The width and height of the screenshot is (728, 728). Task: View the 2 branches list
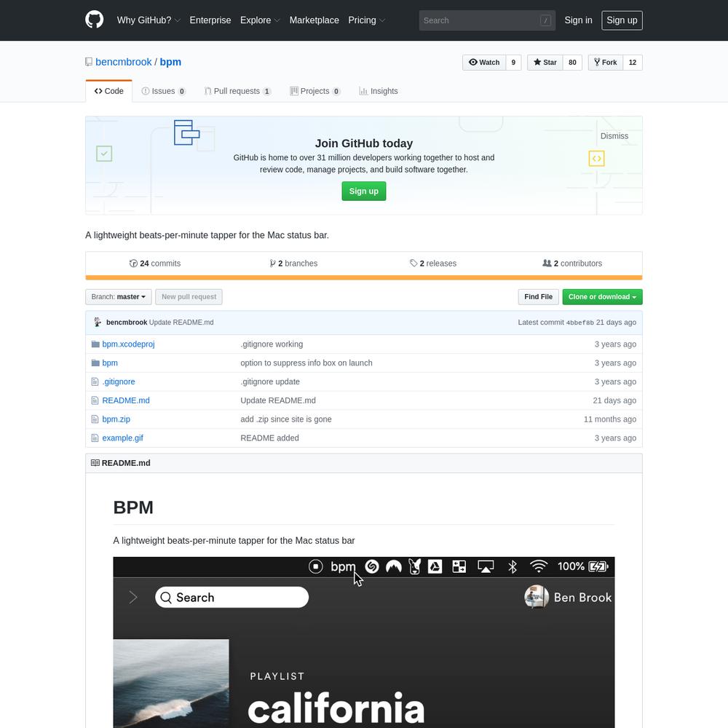[x=294, y=264]
